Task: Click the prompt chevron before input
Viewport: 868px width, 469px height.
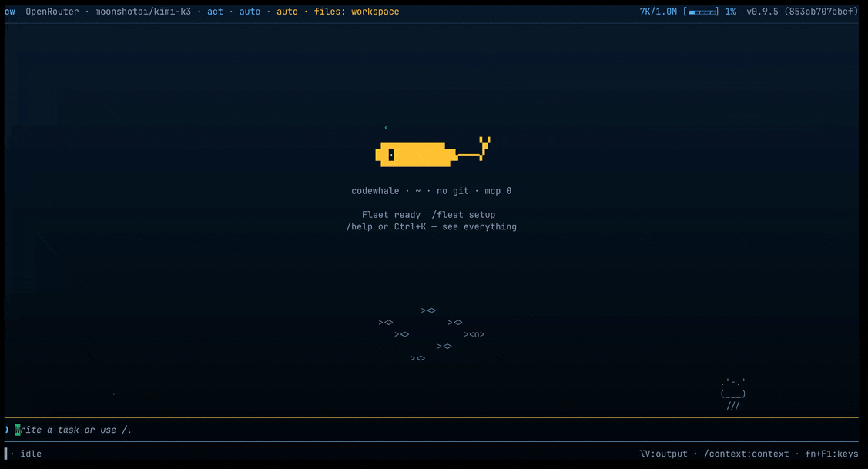Action: 7,430
